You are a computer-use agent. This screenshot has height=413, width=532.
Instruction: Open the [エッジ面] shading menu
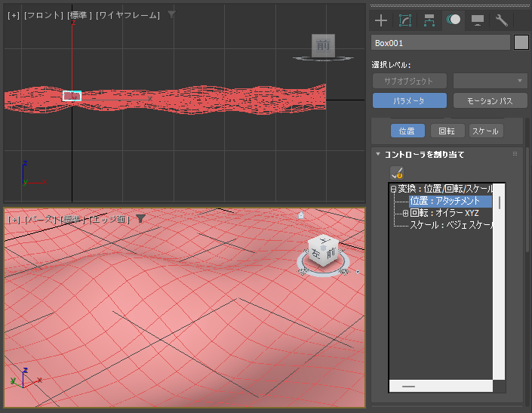tap(109, 220)
